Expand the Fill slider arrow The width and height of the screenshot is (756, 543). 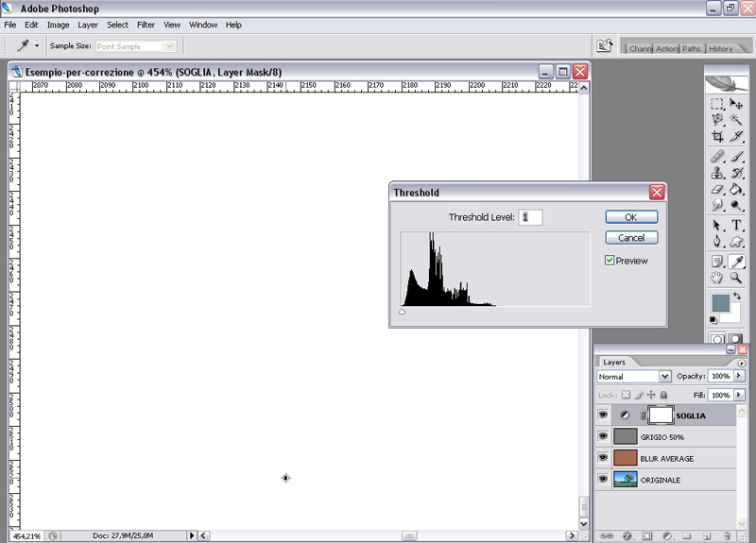pyautogui.click(x=739, y=395)
